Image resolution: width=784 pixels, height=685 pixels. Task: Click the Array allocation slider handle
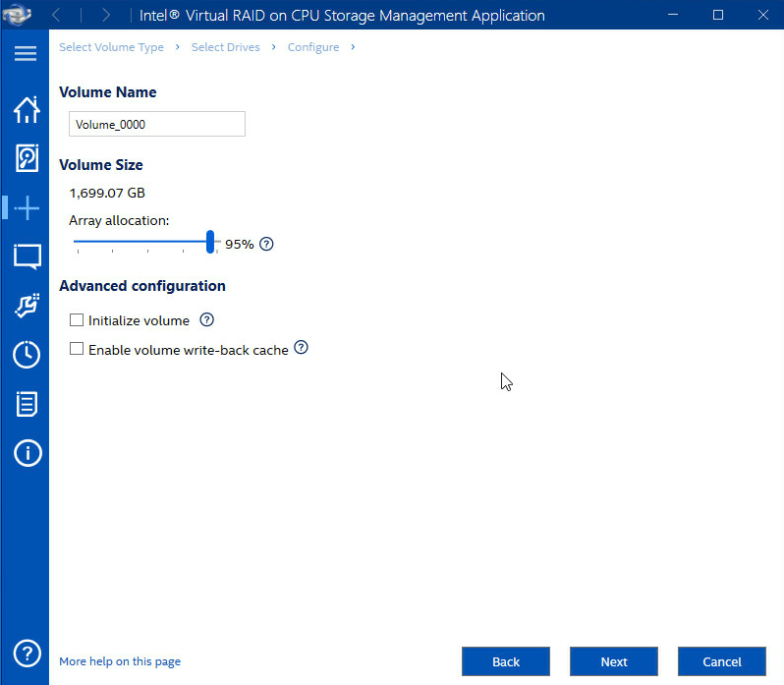[x=210, y=242]
